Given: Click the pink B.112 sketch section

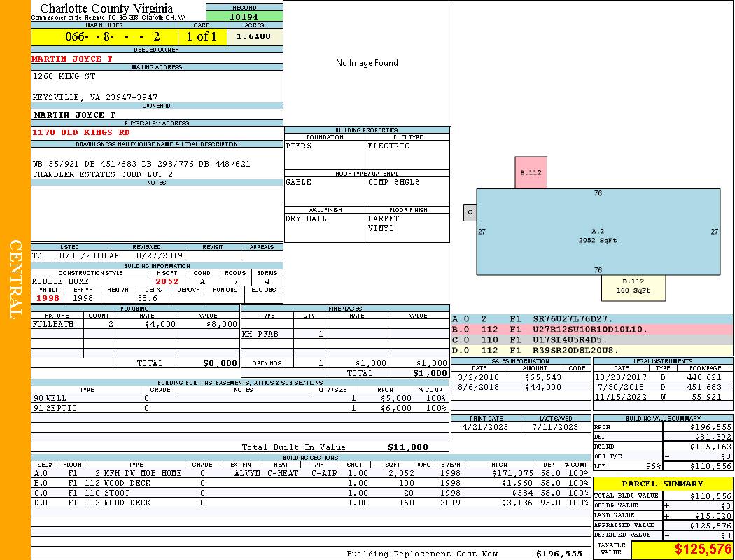Looking at the screenshot, I should coord(531,172).
